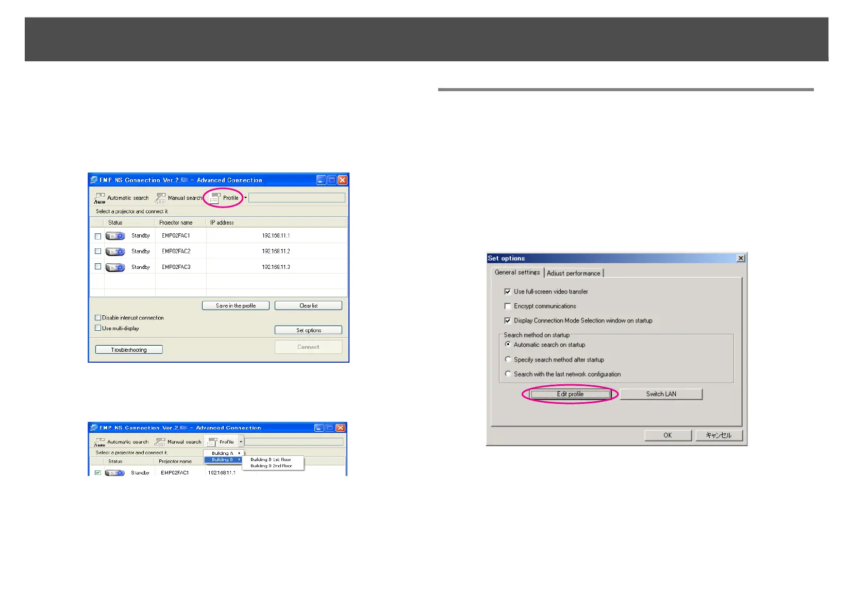
Task: Click the キャンセル cancel button
Action: [x=719, y=435]
